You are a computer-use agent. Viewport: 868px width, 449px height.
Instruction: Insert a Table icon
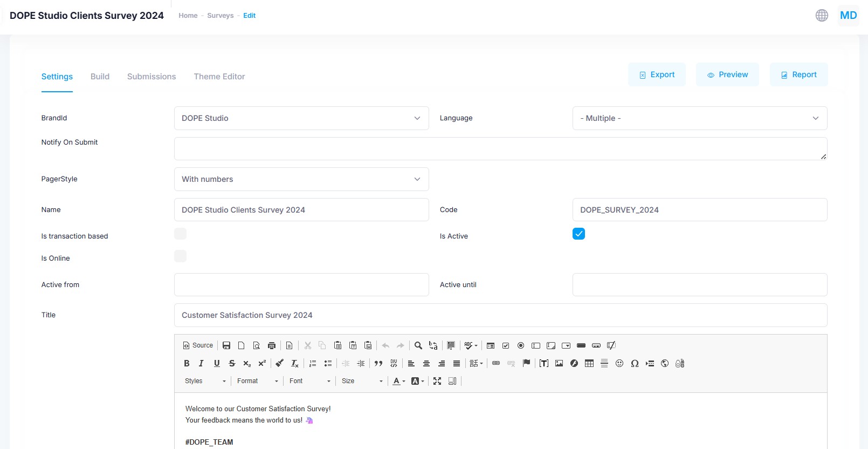tap(589, 363)
